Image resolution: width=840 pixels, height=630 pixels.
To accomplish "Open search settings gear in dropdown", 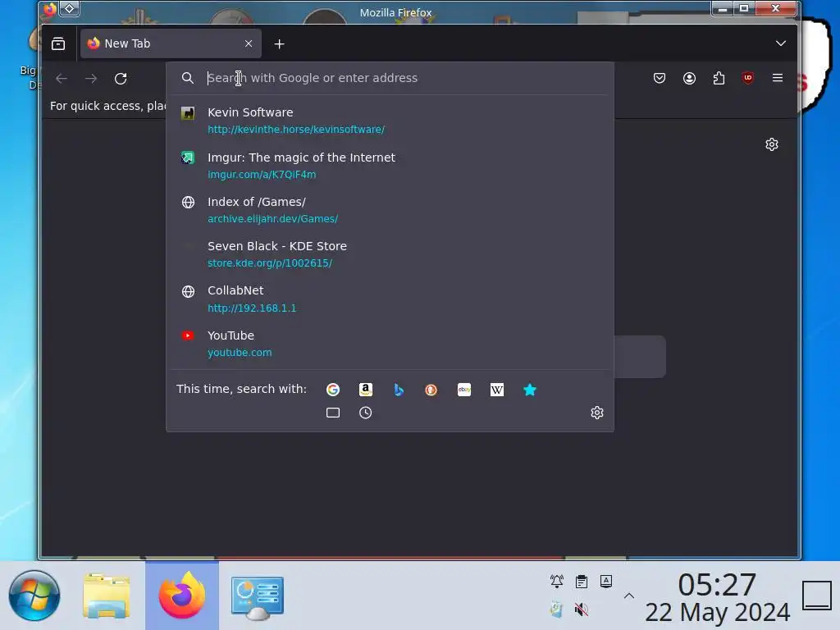I will pyautogui.click(x=597, y=413).
